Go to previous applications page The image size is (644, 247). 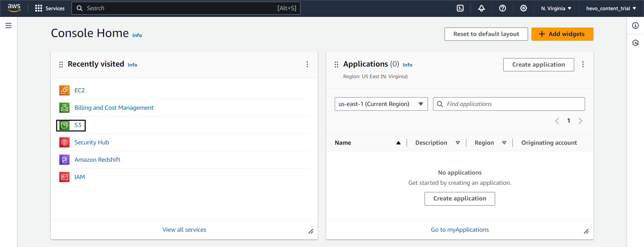pos(557,121)
